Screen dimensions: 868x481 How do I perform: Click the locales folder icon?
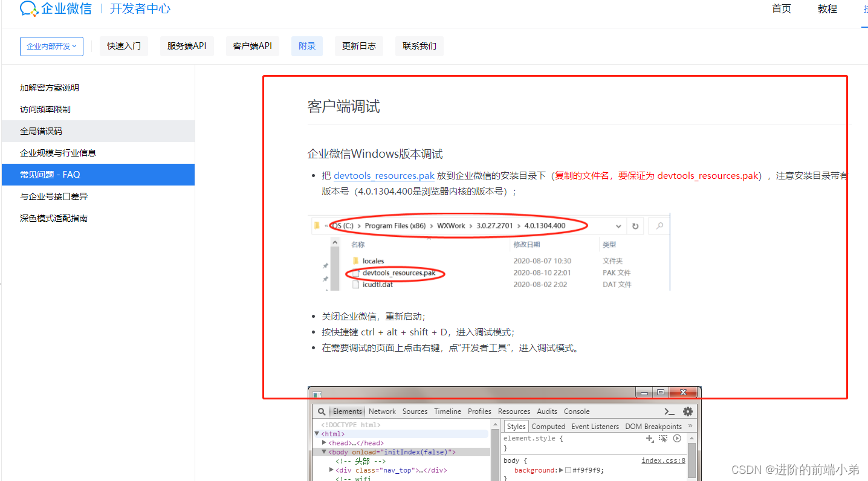click(x=356, y=261)
